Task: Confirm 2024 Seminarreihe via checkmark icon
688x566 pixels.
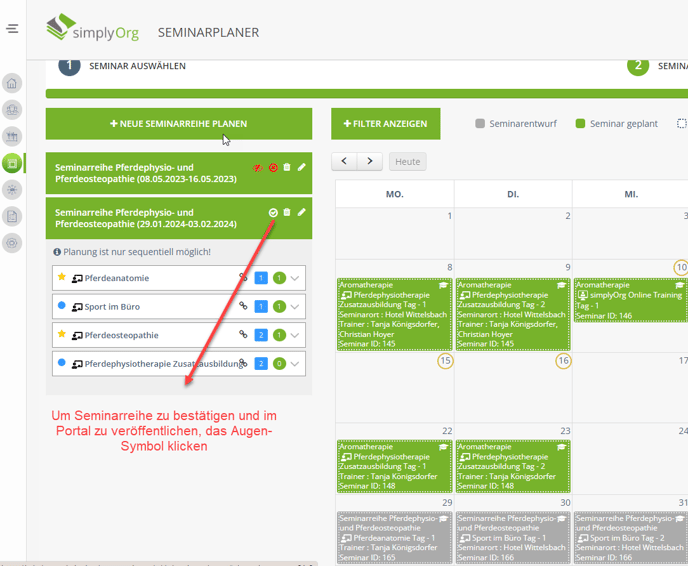Action: click(273, 212)
